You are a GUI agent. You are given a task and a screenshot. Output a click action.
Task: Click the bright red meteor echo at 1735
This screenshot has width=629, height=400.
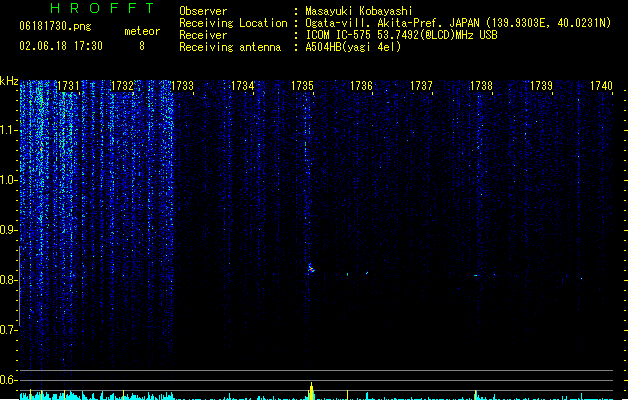coord(311,269)
